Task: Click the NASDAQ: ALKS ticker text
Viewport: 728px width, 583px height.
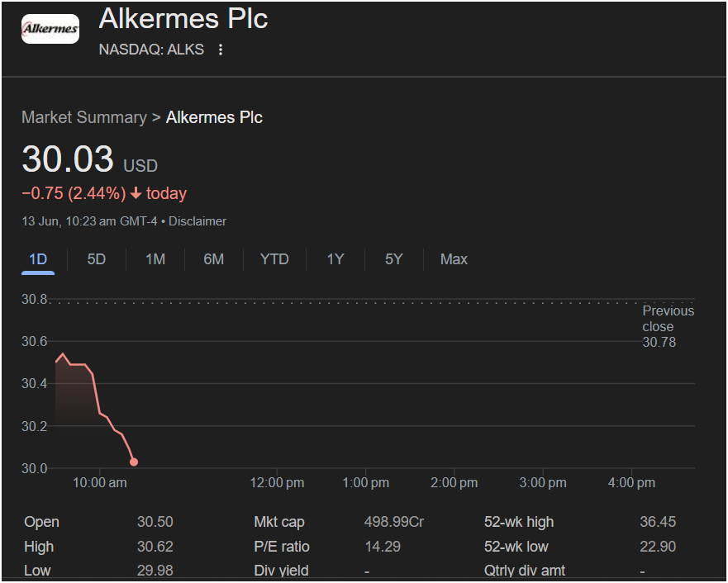Action: point(151,50)
